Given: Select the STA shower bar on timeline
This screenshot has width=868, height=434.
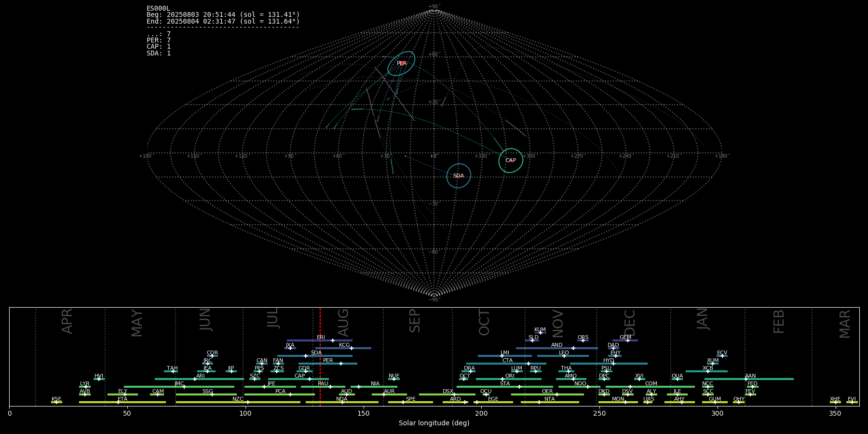Looking at the screenshot, I should (x=505, y=387).
